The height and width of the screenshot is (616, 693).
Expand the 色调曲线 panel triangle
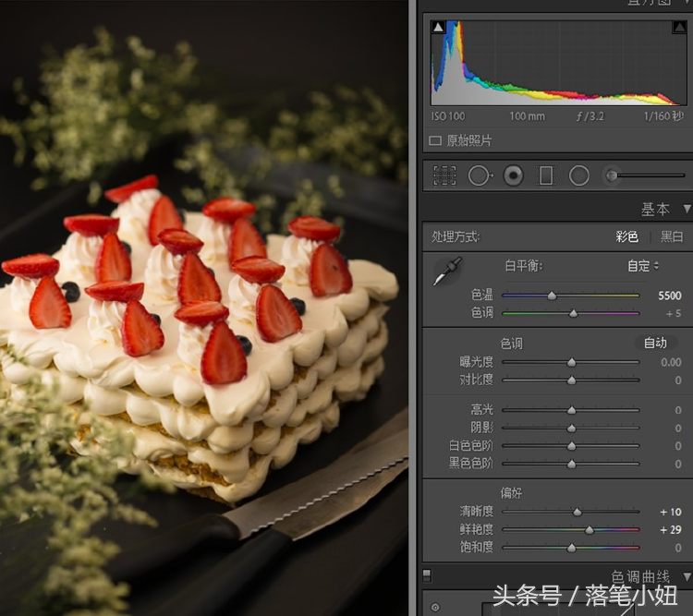687,576
